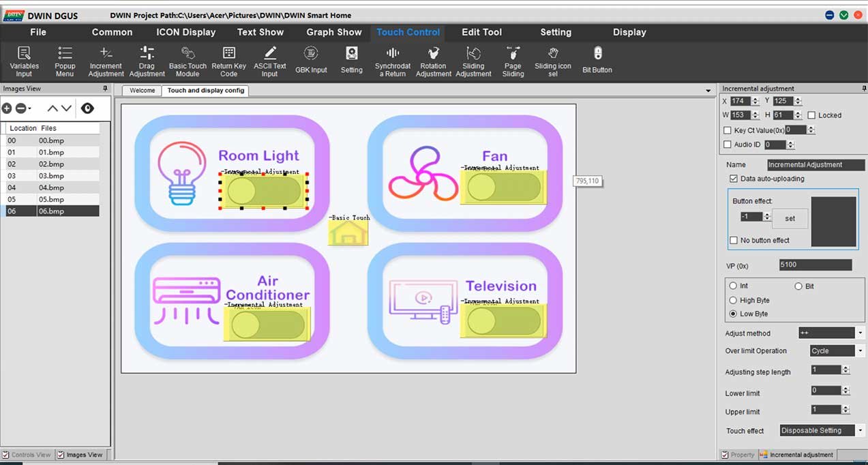The image size is (868, 465).
Task: Switch to the Property tab
Action: 738,455
